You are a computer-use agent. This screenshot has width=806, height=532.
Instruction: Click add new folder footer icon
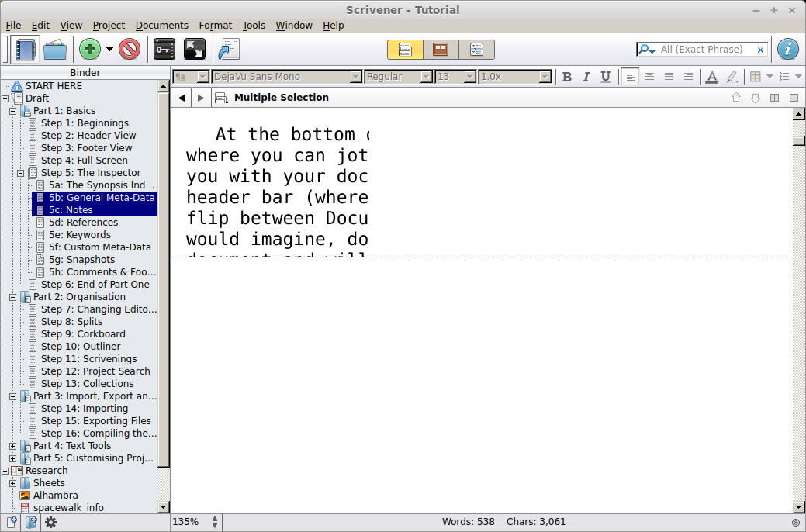(31, 523)
